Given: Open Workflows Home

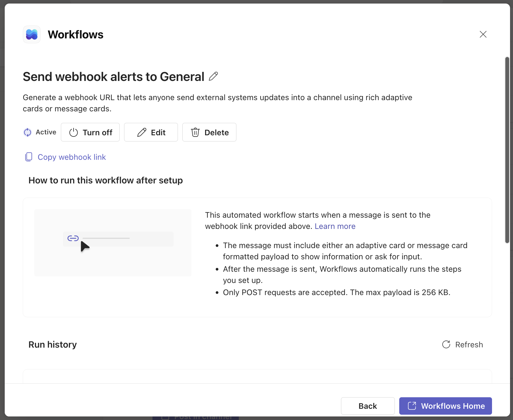Looking at the screenshot, I should pyautogui.click(x=445, y=406).
